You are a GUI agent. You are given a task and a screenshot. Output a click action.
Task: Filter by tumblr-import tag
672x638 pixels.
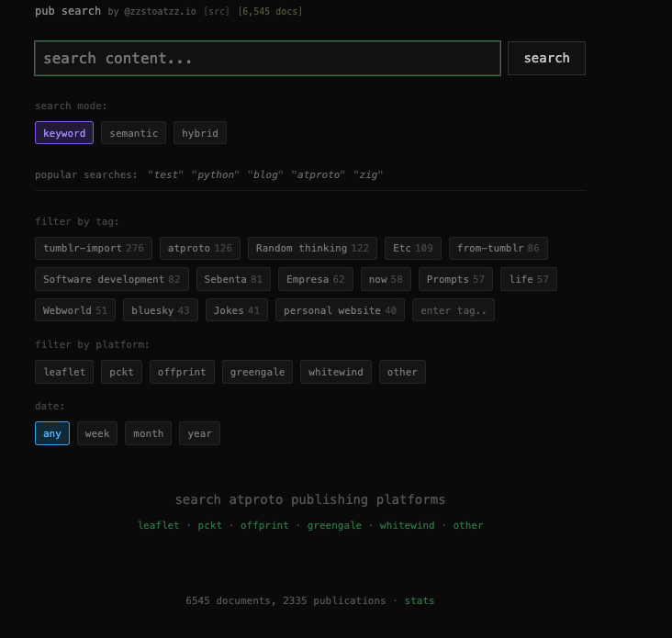pyautogui.click(x=94, y=248)
